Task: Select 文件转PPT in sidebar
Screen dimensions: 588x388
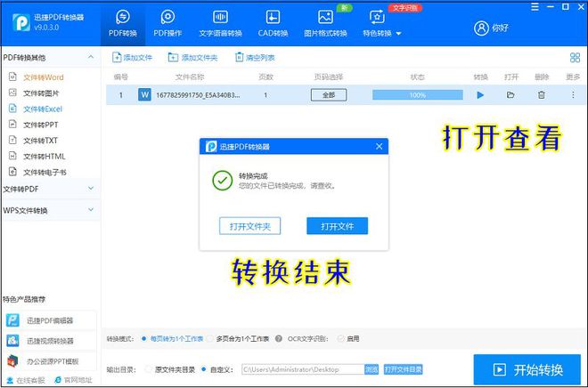Action: coord(40,125)
